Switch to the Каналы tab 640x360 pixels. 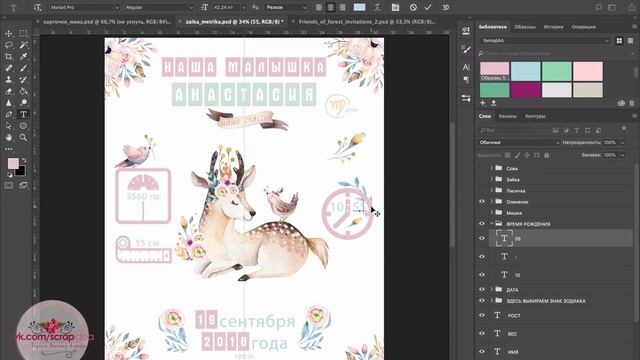coord(508,116)
